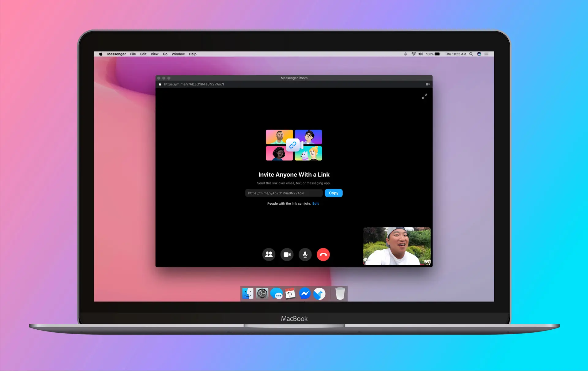Click the Edit link for room access
The height and width of the screenshot is (371, 588).
[316, 203]
